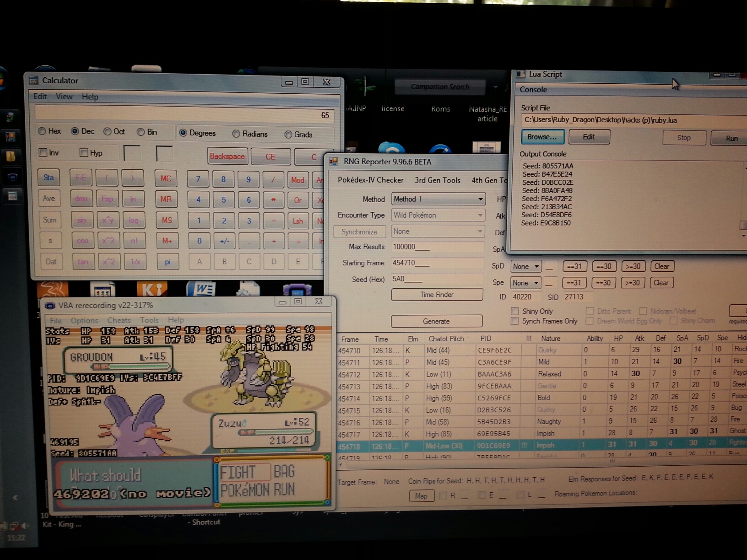The width and height of the screenshot is (747, 560).
Task: Select highlighted frame 454718 row
Action: pos(541,445)
